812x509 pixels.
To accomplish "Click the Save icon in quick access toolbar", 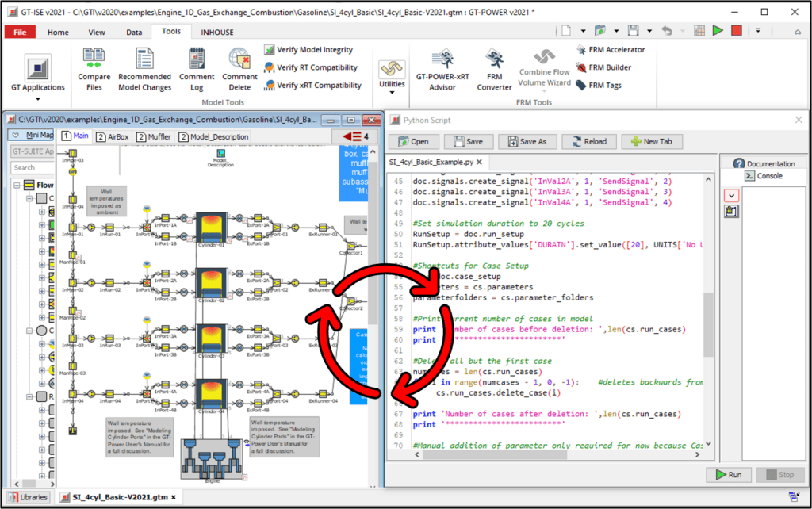I will click(633, 31).
